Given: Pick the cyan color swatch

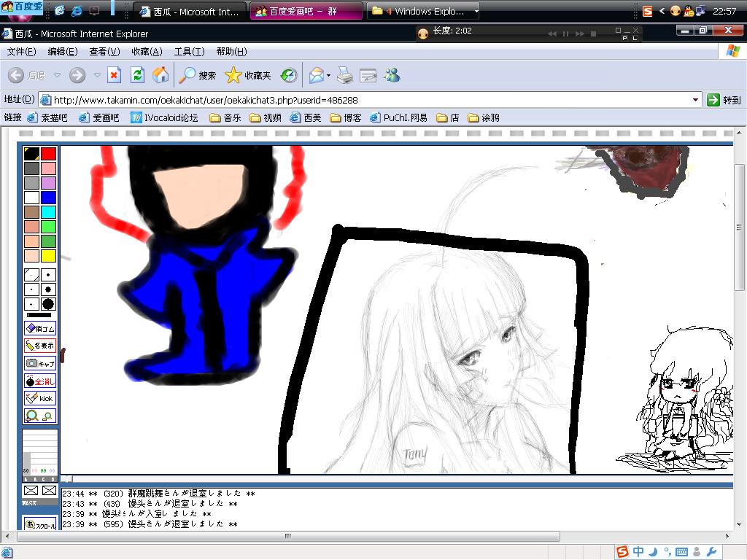Looking at the screenshot, I should click(x=48, y=212).
